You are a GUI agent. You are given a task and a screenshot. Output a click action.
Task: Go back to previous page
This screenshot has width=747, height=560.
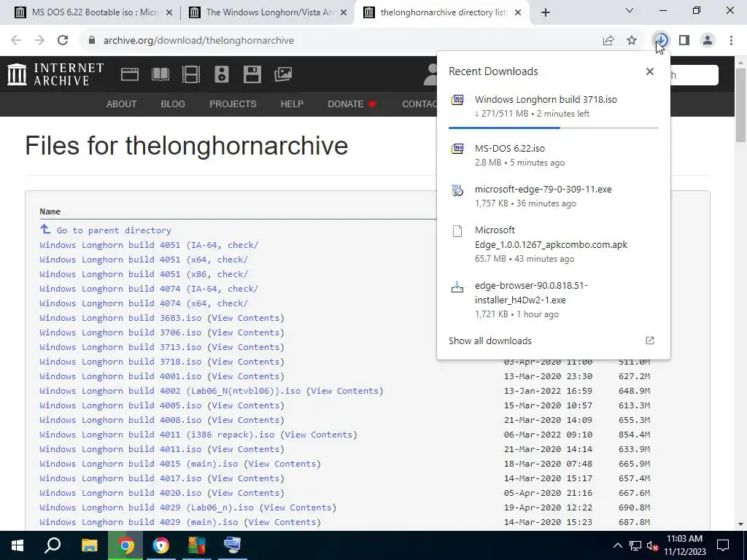click(16, 41)
